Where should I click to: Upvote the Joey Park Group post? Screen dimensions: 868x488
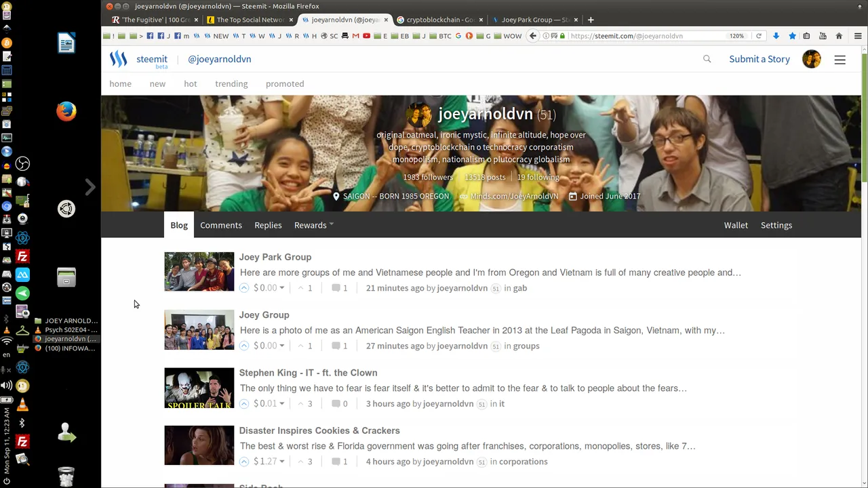point(244,288)
